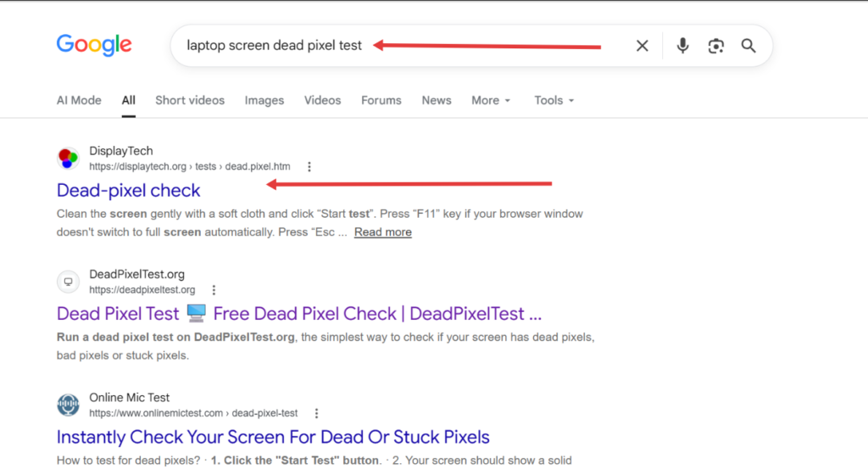Click the DeadPixelTest.org favicon
The width and height of the screenshot is (868, 469).
(68, 282)
